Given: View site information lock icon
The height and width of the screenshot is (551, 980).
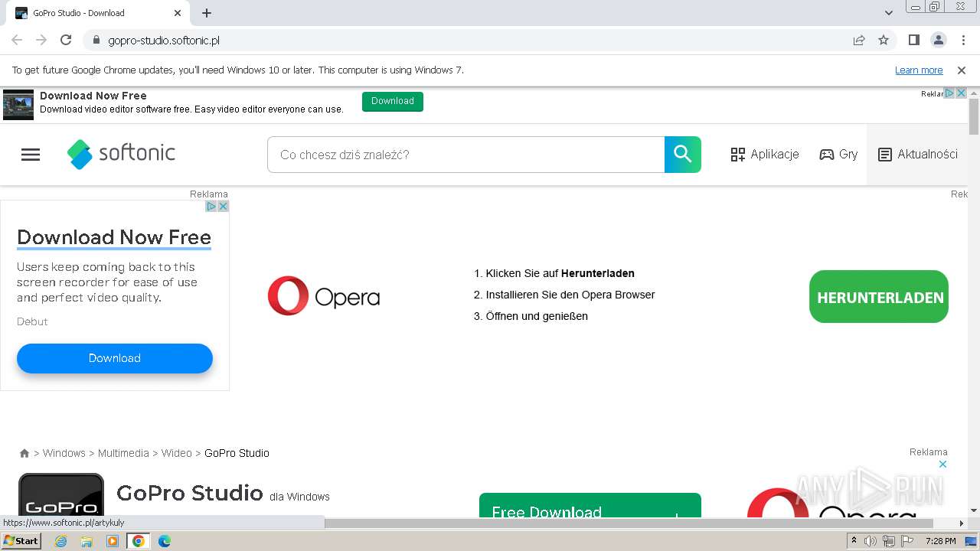Looking at the screenshot, I should coord(96,40).
